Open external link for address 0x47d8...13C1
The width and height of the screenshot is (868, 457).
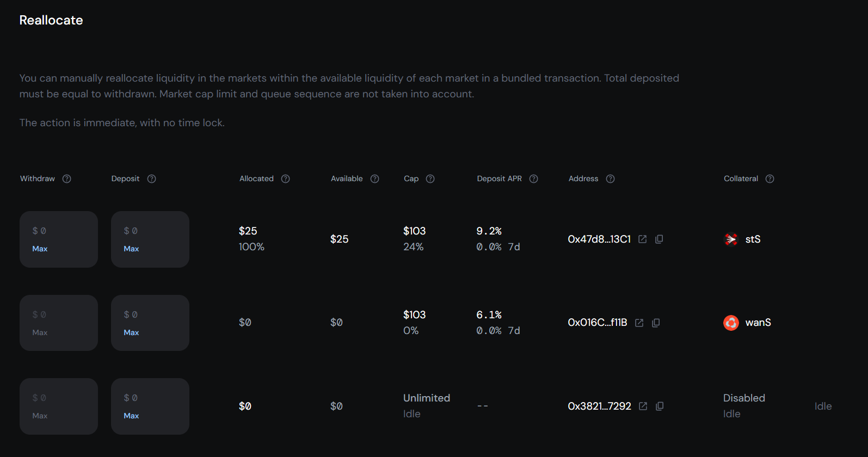pyautogui.click(x=643, y=239)
